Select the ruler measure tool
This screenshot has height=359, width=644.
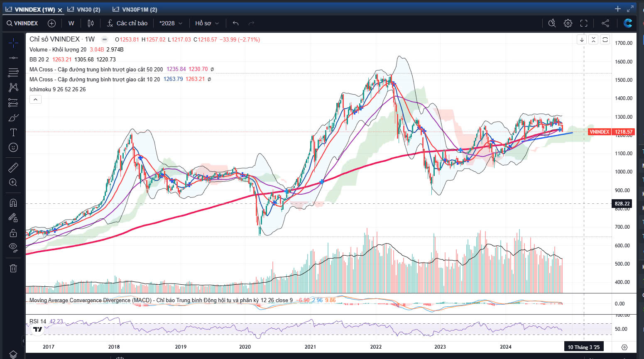pos(13,168)
